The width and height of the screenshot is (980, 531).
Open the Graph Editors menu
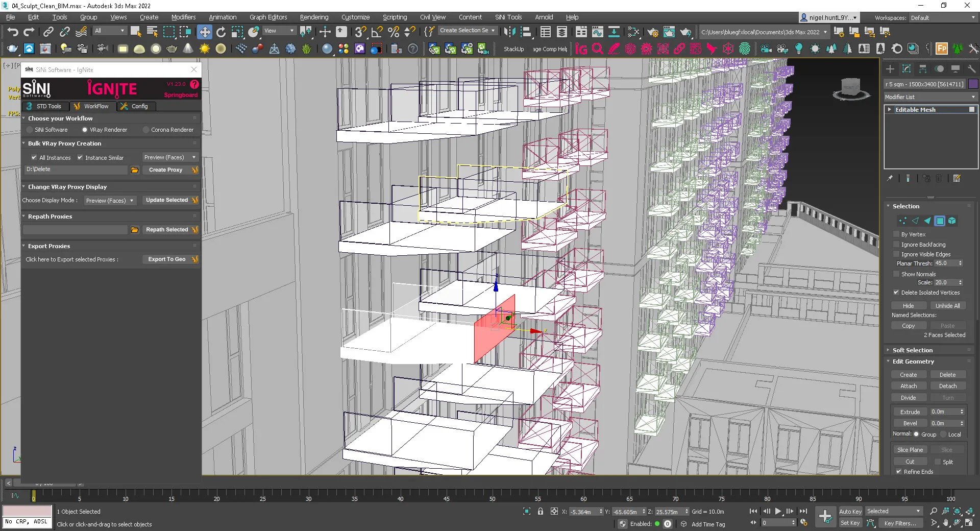(x=268, y=17)
